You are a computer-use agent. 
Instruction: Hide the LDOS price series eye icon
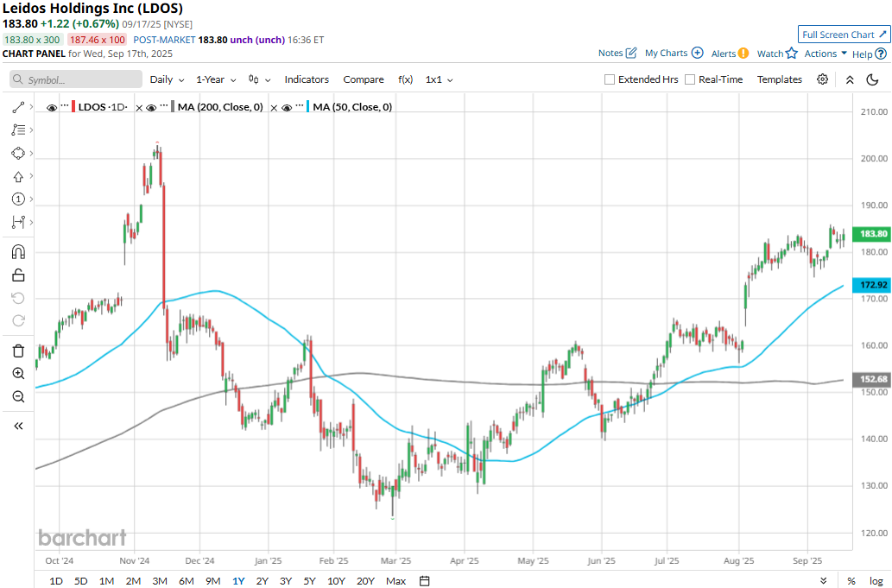point(52,107)
